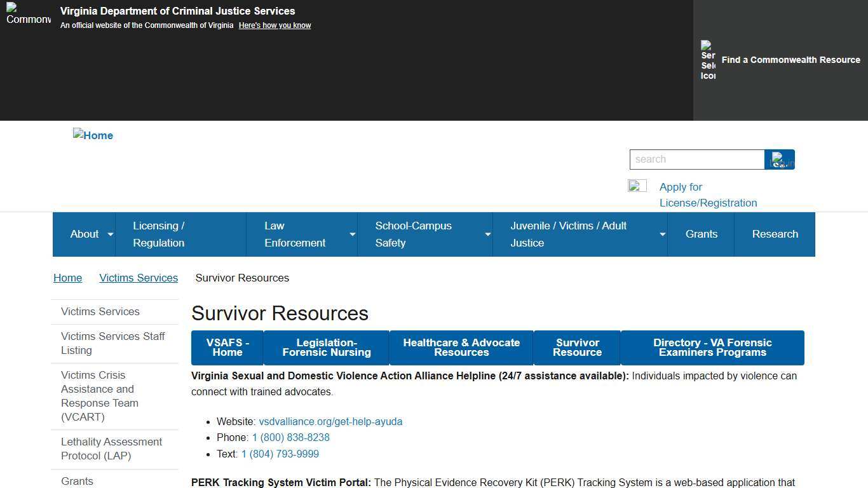The width and height of the screenshot is (868, 488).
Task: Select the VSAFS - Home tab
Action: pyautogui.click(x=227, y=348)
